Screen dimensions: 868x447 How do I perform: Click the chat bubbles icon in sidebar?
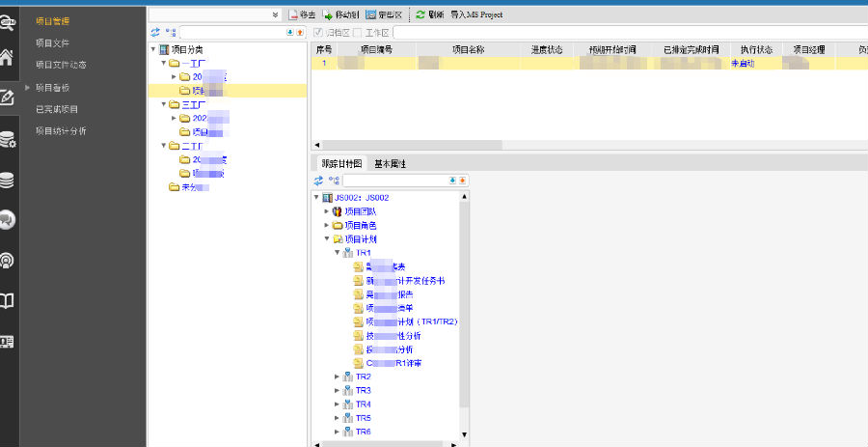(8, 219)
